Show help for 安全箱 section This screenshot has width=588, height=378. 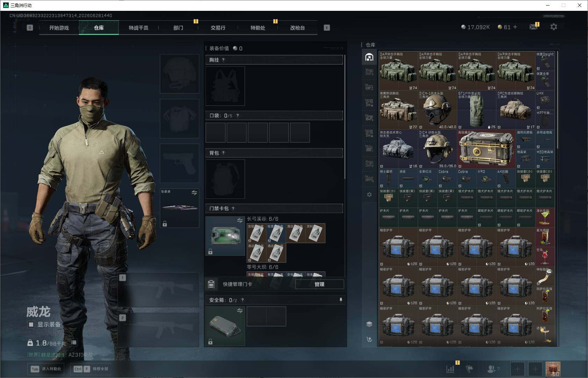pos(243,300)
